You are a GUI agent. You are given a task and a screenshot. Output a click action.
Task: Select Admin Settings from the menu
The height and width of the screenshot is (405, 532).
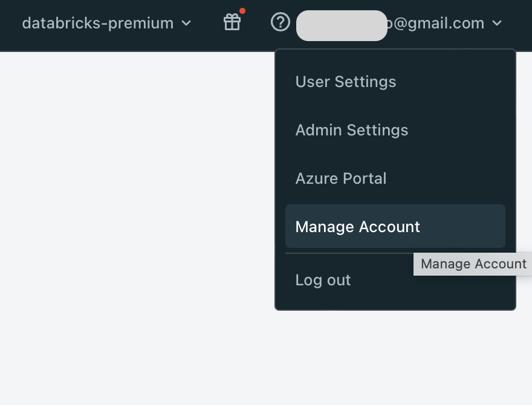click(x=351, y=130)
